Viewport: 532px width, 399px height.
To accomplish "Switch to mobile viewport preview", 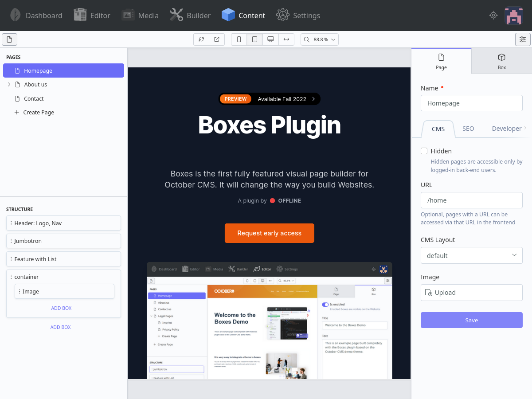I will (239, 39).
